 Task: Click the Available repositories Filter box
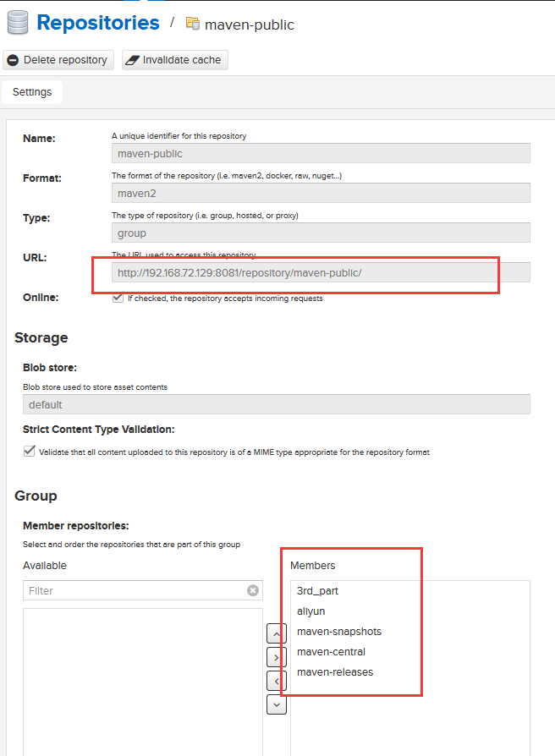[x=143, y=590]
